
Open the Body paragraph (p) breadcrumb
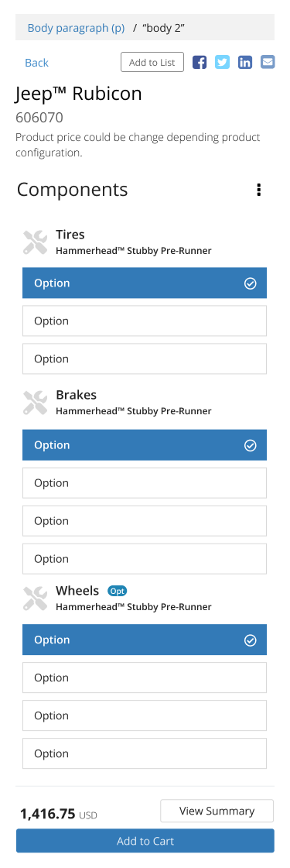[x=77, y=28]
